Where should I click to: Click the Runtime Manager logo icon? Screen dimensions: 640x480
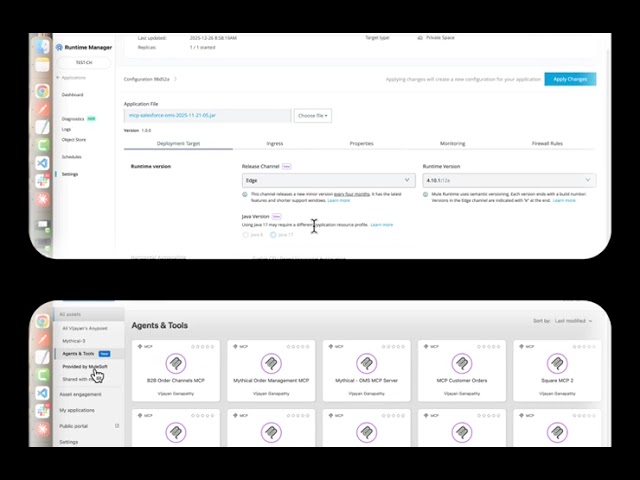(x=59, y=47)
